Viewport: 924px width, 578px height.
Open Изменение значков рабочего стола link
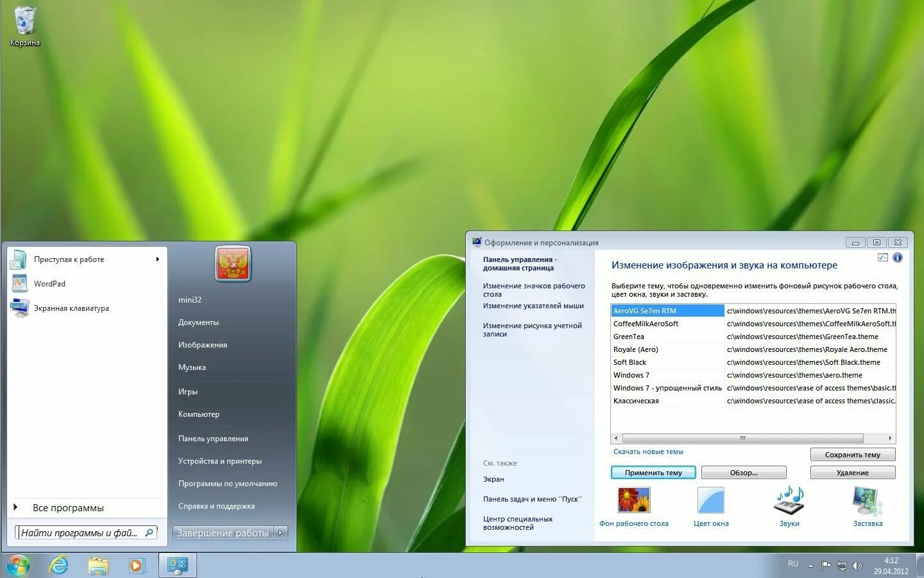coord(534,290)
